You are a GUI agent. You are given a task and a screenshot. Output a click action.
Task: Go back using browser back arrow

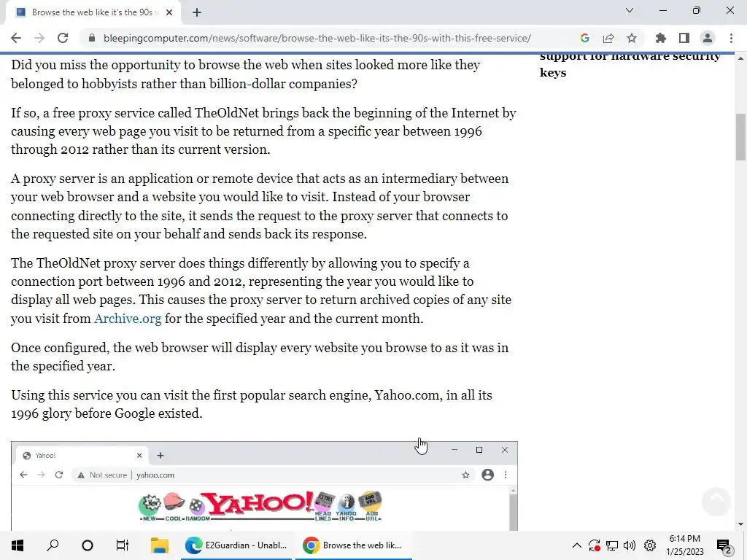16,38
